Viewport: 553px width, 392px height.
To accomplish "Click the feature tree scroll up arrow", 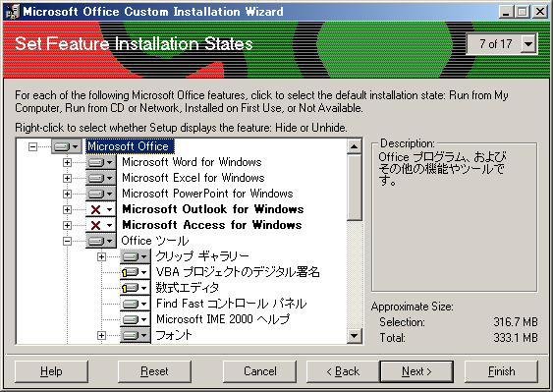I will click(x=354, y=146).
